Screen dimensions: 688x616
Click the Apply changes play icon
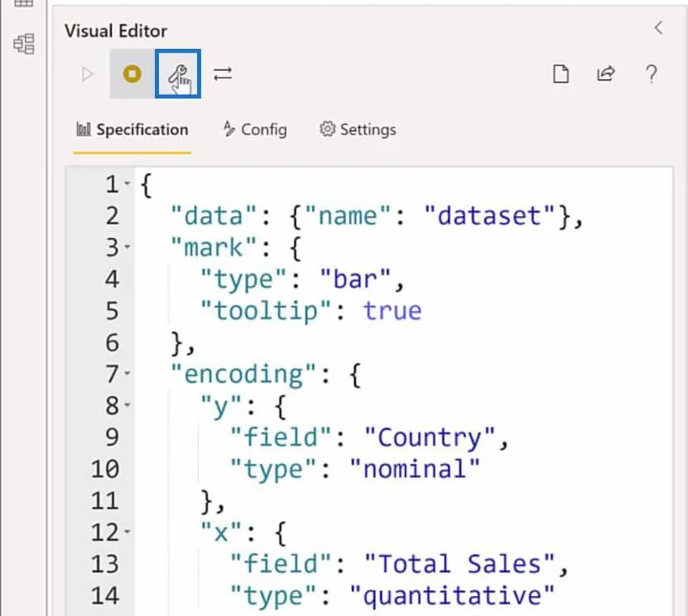tap(88, 74)
